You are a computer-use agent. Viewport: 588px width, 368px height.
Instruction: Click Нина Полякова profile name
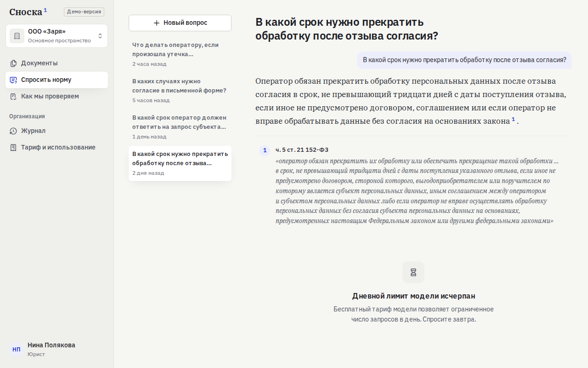click(51, 345)
